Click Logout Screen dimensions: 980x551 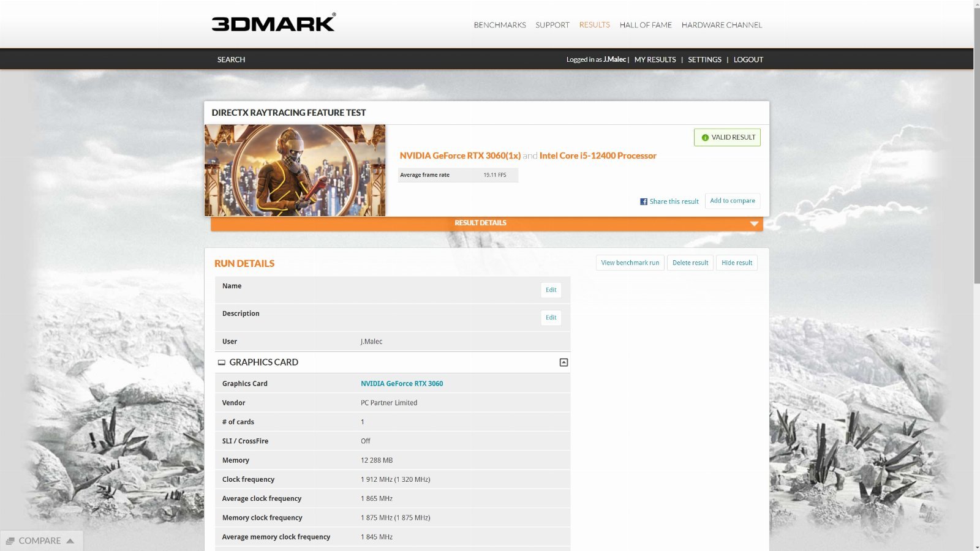[x=748, y=59]
